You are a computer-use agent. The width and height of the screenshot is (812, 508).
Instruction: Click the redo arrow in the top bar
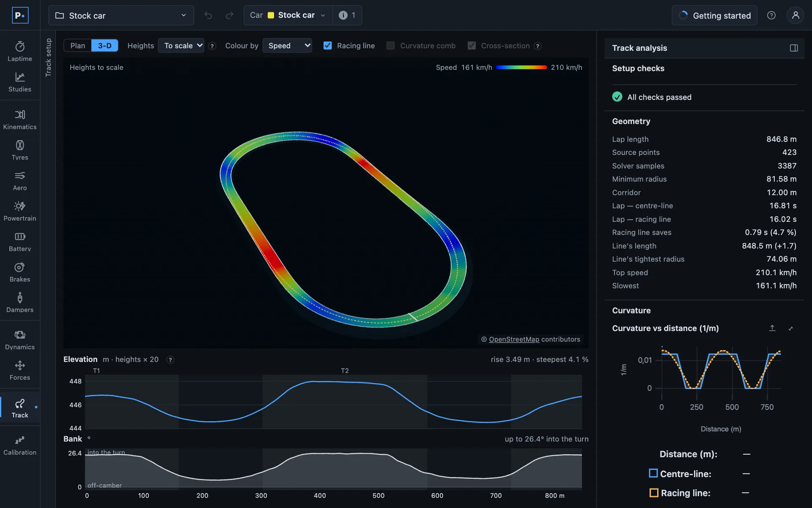click(x=229, y=15)
